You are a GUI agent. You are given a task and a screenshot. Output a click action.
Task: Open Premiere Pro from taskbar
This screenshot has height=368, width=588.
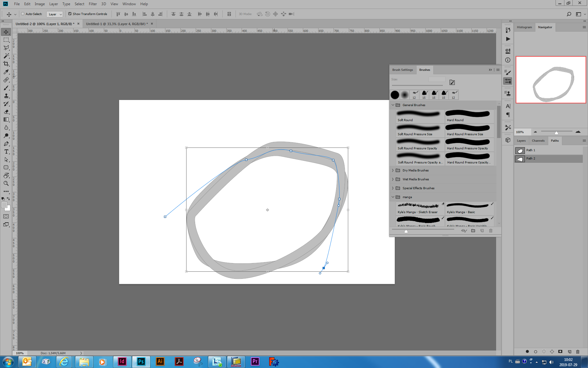(255, 362)
